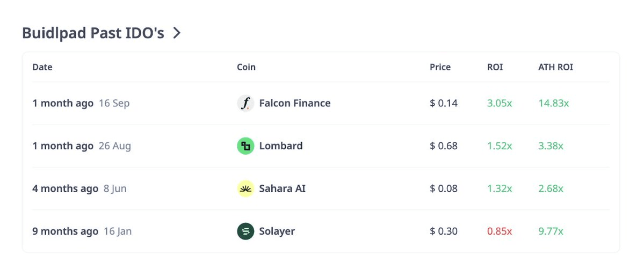Click the green Lombard coin logo
Viewport: 644px width, 276px height.
[245, 146]
